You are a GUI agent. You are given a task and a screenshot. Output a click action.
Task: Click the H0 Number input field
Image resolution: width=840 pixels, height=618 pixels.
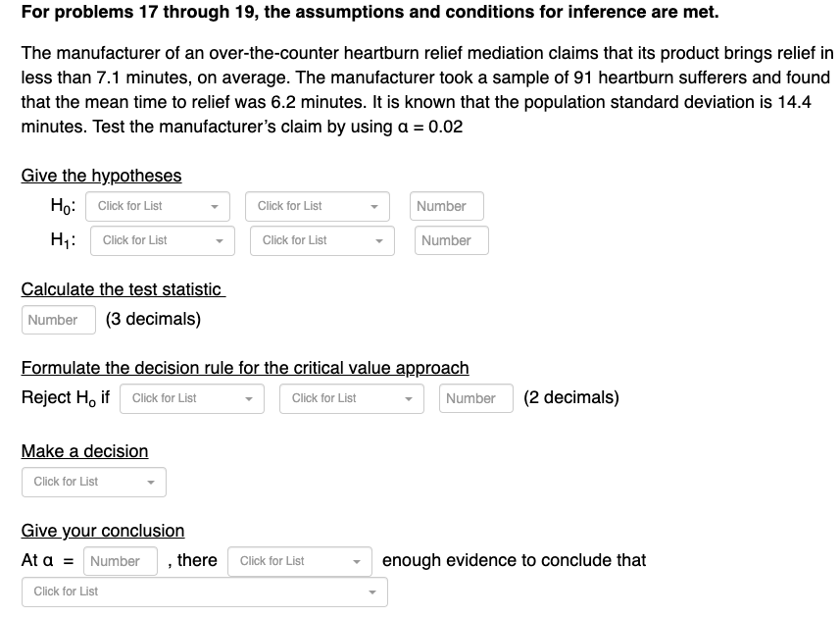coord(446,206)
